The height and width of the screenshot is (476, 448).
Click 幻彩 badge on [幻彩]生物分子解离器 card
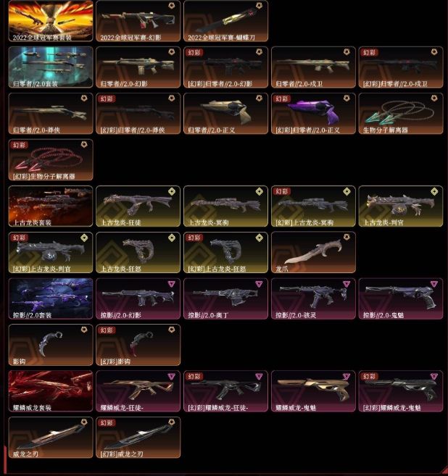point(19,145)
